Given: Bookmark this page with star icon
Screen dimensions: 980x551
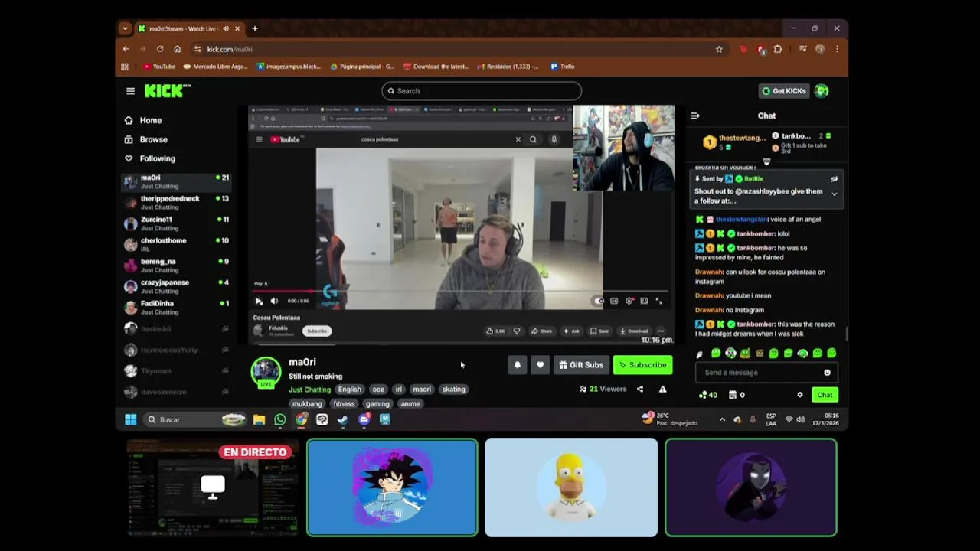Looking at the screenshot, I should [x=719, y=49].
